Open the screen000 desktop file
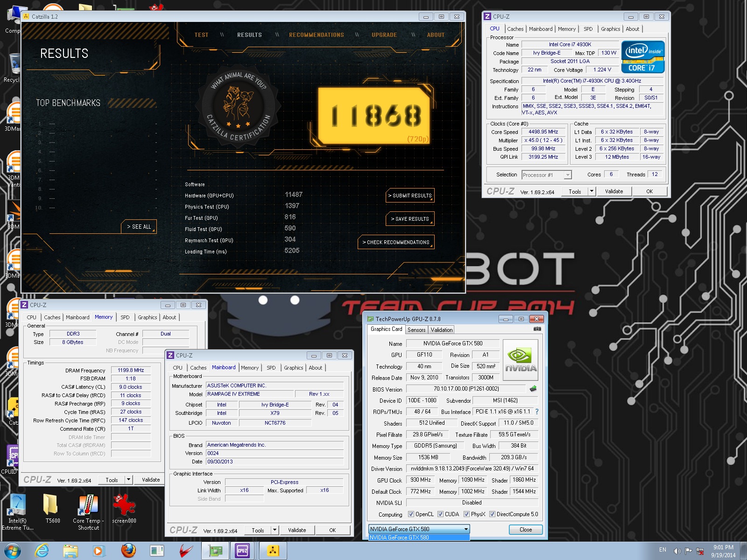This screenshot has height=560, width=747. coord(124,509)
